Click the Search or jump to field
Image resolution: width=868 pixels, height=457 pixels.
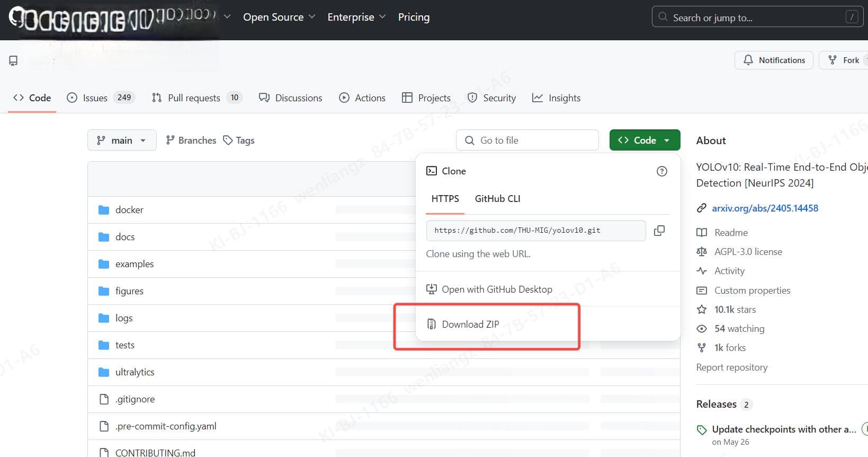click(757, 17)
